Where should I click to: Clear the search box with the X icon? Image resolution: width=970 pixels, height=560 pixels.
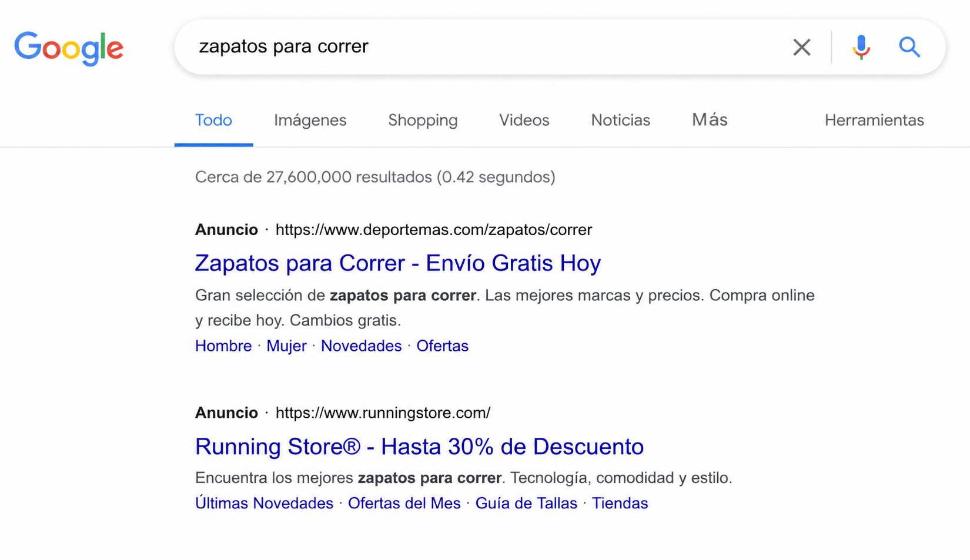(x=801, y=47)
